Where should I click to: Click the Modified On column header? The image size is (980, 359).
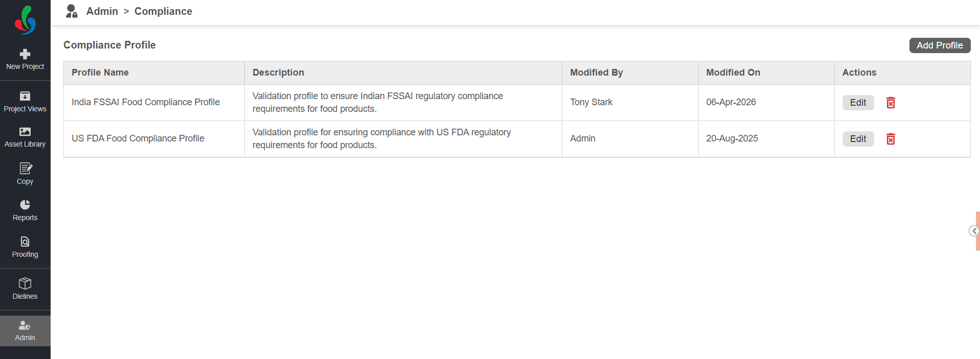pos(733,73)
